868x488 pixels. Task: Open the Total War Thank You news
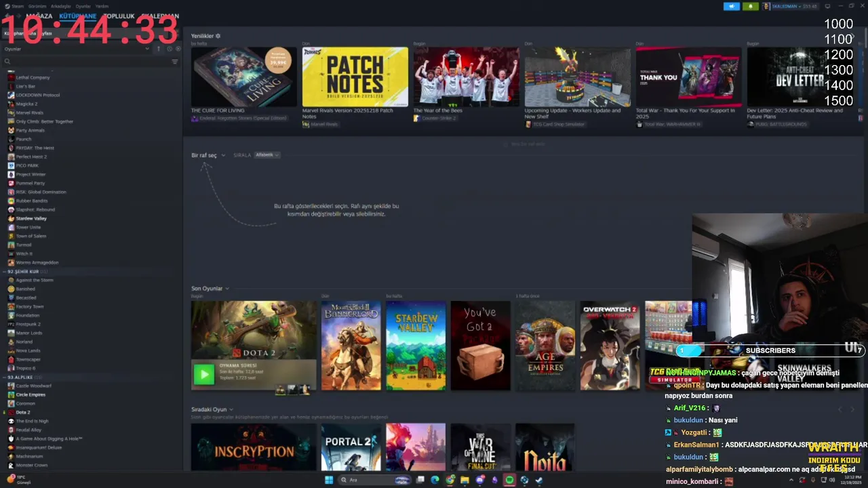pyautogui.click(x=688, y=77)
